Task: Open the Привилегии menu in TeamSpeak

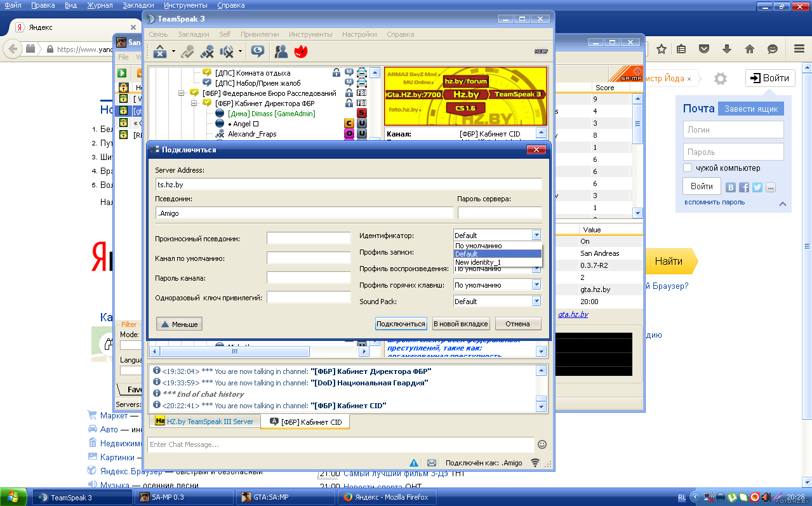Action: 260,34
